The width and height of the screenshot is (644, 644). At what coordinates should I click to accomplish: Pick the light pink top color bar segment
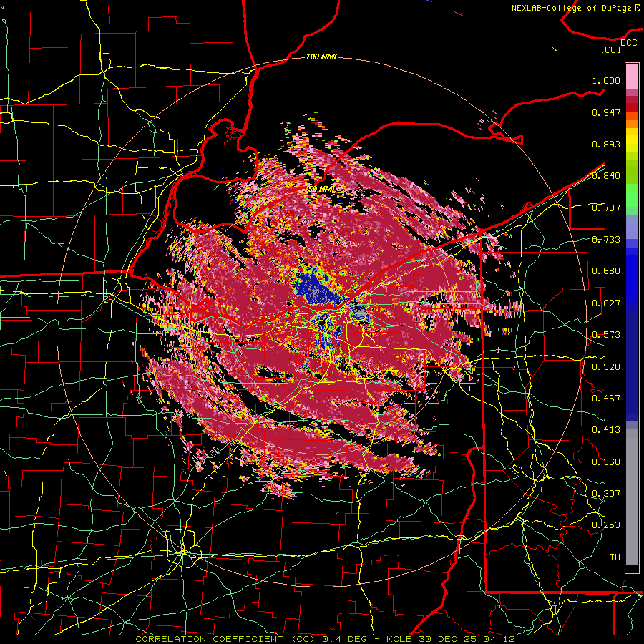(632, 77)
